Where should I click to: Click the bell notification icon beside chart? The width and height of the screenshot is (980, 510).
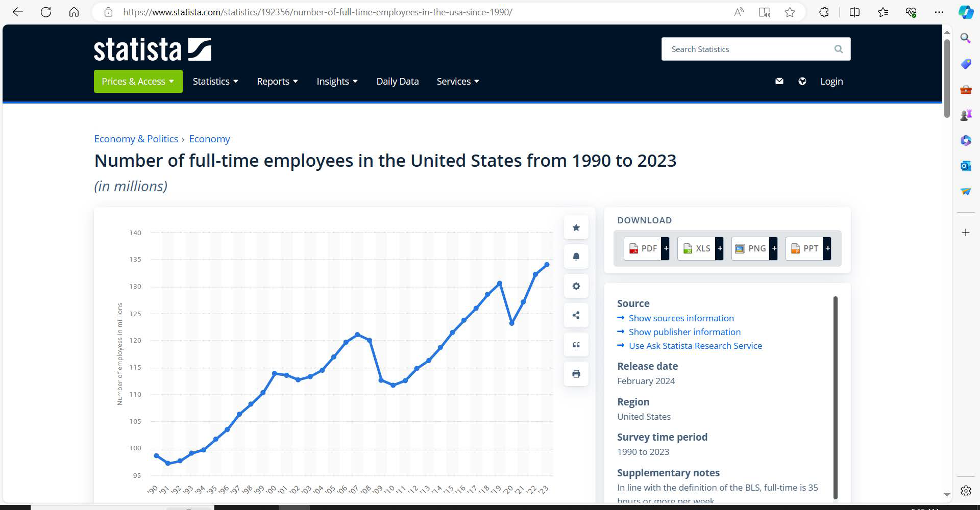point(576,257)
